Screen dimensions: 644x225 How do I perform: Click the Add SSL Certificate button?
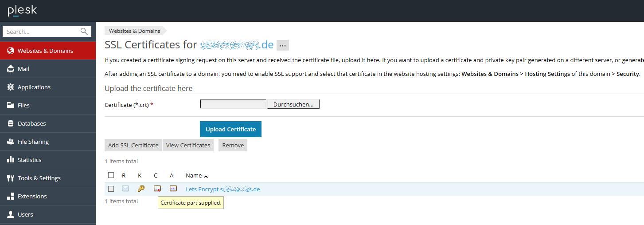pyautogui.click(x=133, y=145)
